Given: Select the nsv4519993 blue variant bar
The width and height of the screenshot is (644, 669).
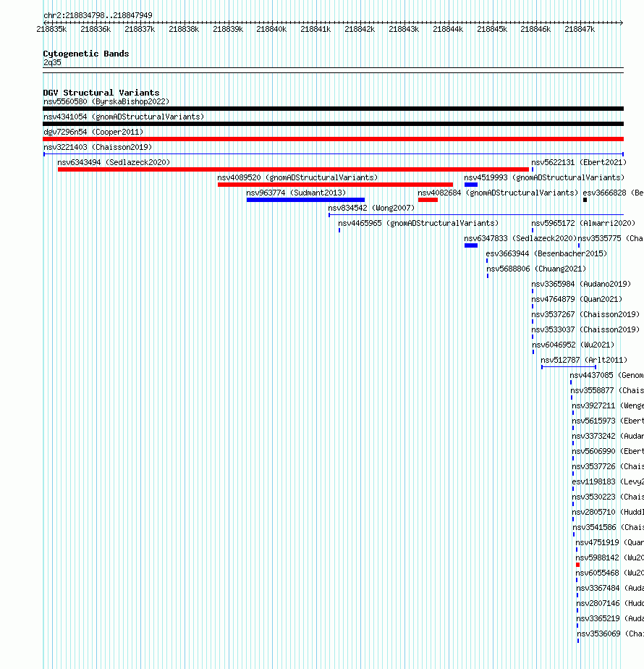Looking at the screenshot, I should (x=471, y=185).
